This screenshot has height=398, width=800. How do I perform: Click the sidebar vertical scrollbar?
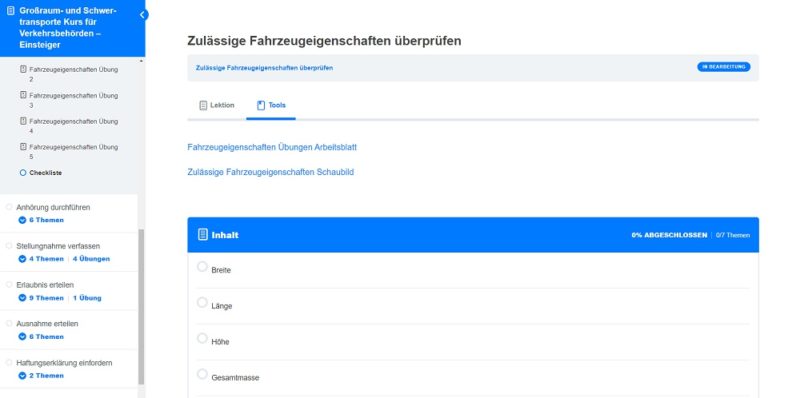coord(141,306)
